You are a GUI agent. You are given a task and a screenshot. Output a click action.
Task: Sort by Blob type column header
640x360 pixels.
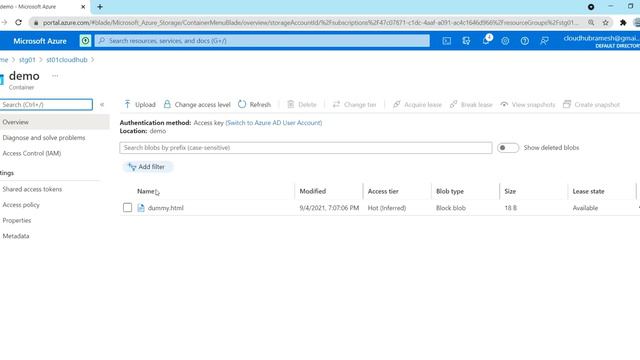click(x=450, y=191)
